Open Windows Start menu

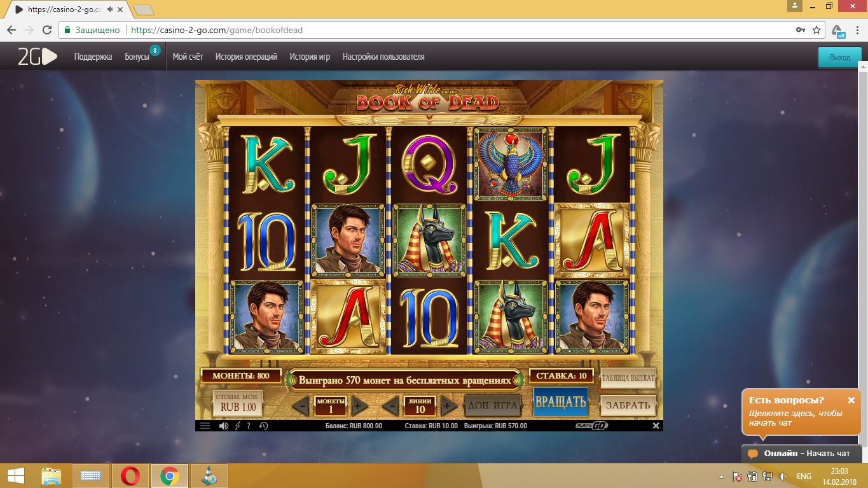pos(15,475)
